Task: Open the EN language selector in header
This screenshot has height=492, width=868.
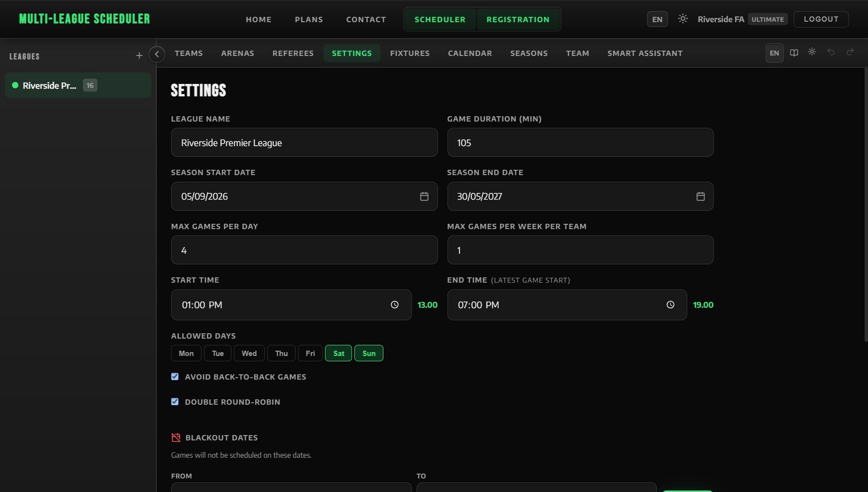Action: click(657, 19)
